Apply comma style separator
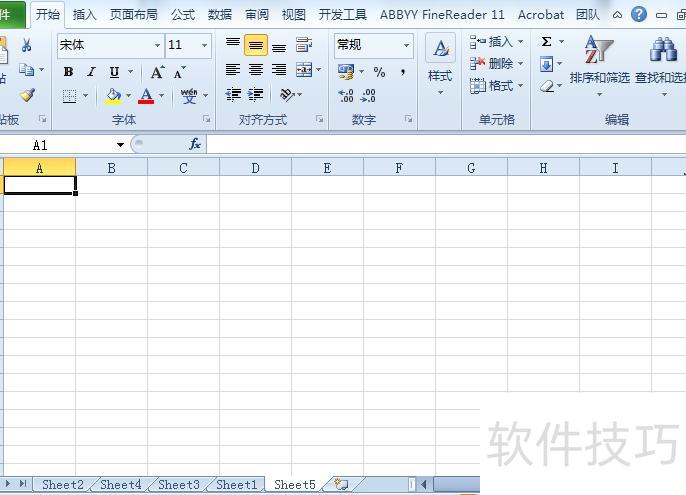 pyautogui.click(x=402, y=72)
